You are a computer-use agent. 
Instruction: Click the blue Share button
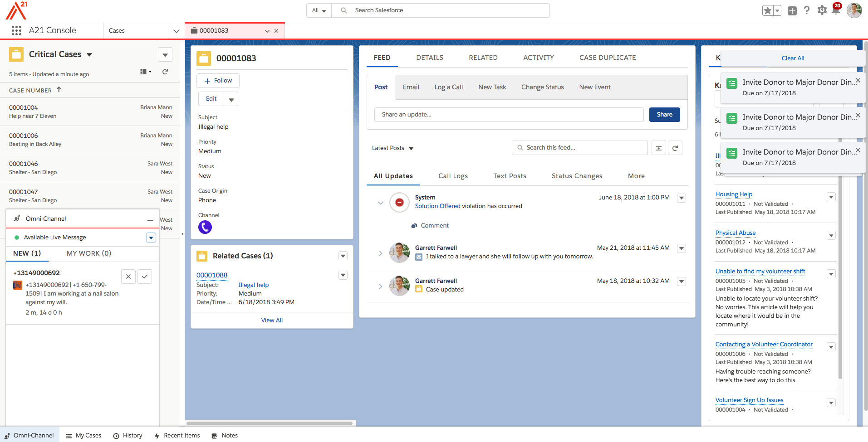pos(664,115)
